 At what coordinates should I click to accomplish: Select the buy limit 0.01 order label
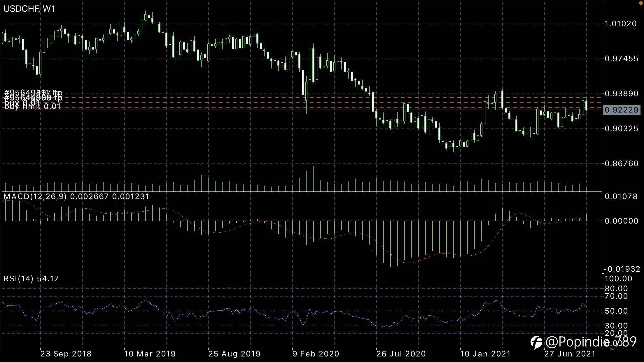pos(33,107)
